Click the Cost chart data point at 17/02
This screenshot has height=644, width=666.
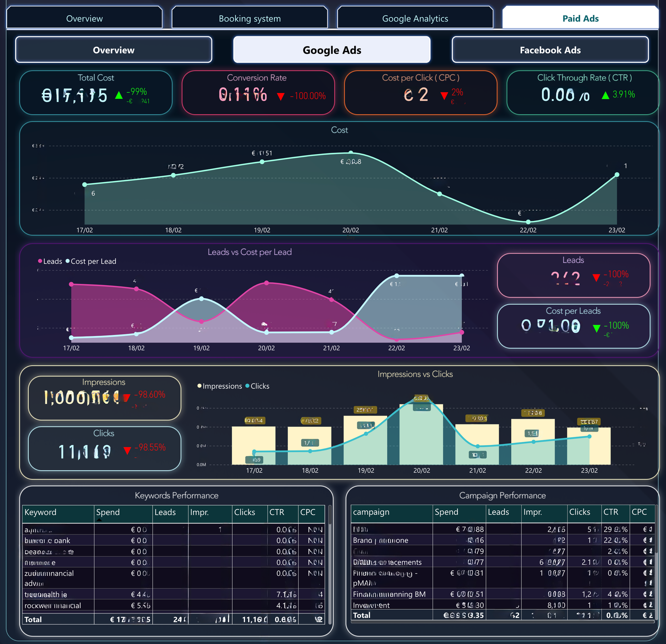click(x=85, y=184)
